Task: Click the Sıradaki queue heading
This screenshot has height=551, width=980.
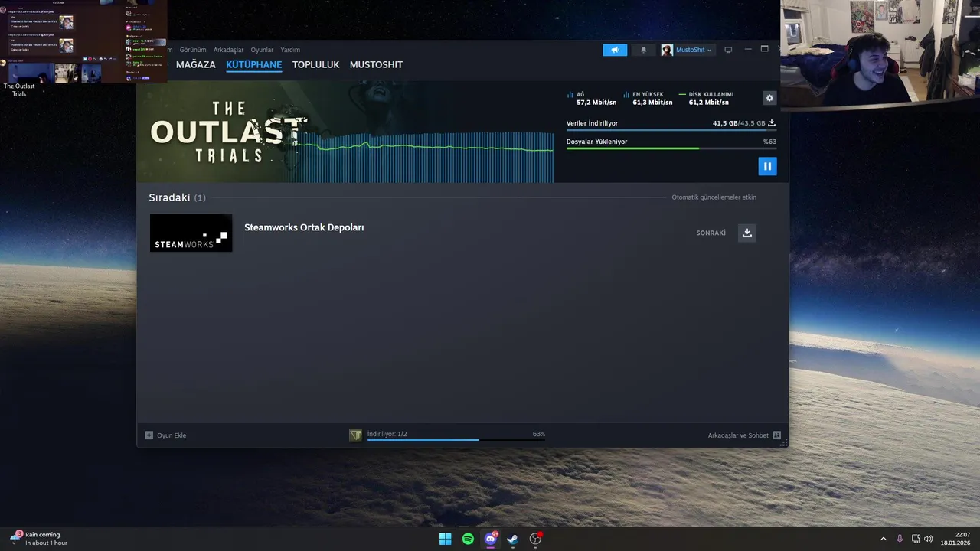Action: tap(177, 197)
